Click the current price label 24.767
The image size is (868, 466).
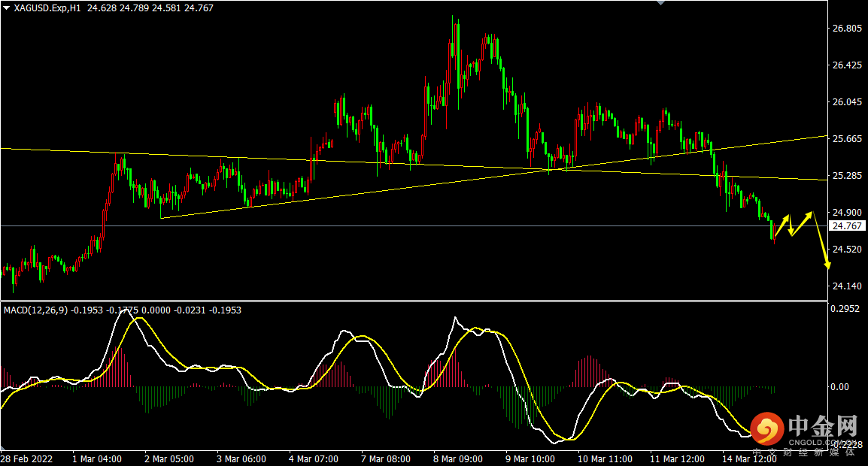tap(847, 225)
